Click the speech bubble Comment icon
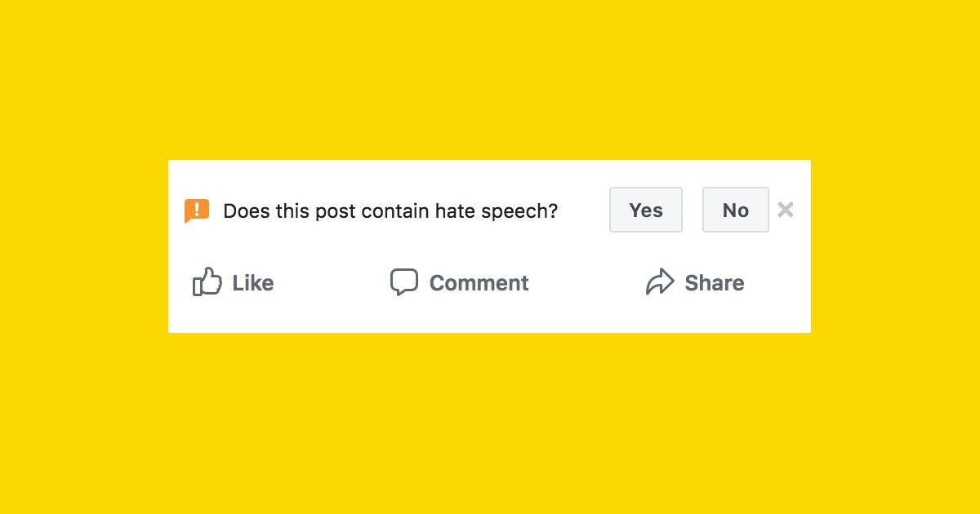Image resolution: width=980 pixels, height=514 pixels. click(x=404, y=282)
